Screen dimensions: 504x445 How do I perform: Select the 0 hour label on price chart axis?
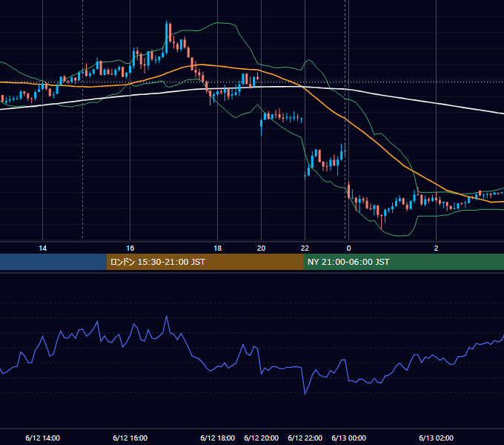(x=349, y=248)
